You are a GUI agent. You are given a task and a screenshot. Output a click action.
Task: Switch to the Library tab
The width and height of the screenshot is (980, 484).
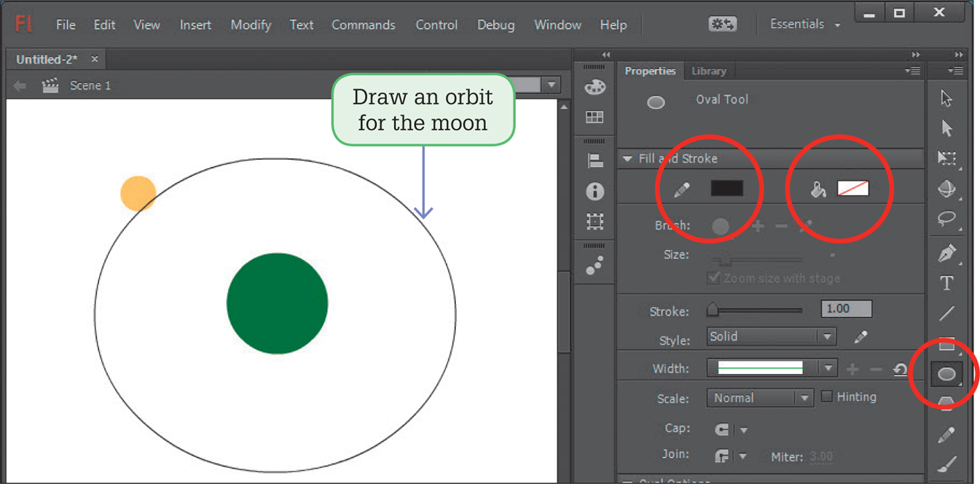tap(709, 71)
